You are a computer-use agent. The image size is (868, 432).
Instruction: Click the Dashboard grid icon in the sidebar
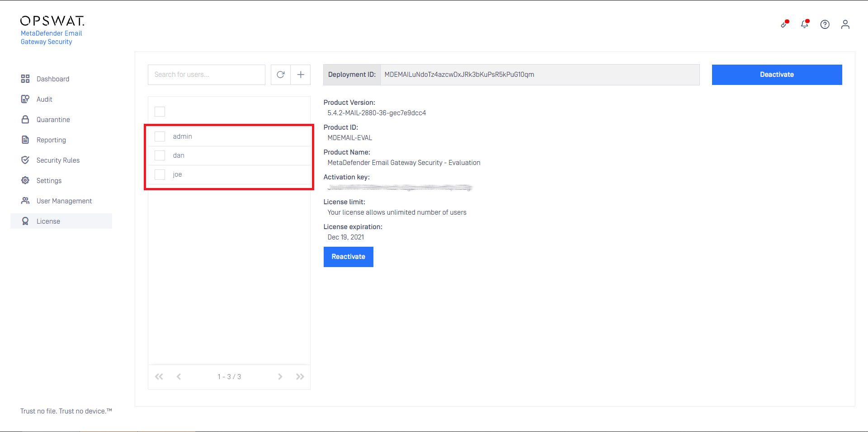25,79
